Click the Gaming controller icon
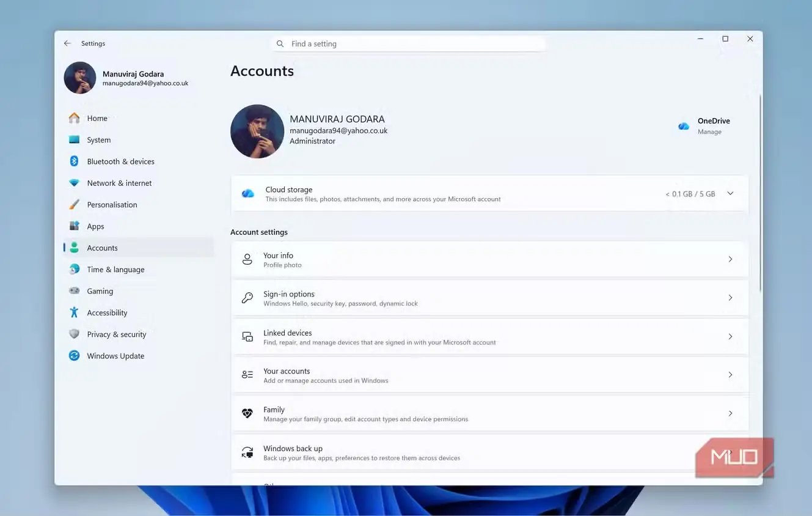This screenshot has width=812, height=516. [x=74, y=291]
